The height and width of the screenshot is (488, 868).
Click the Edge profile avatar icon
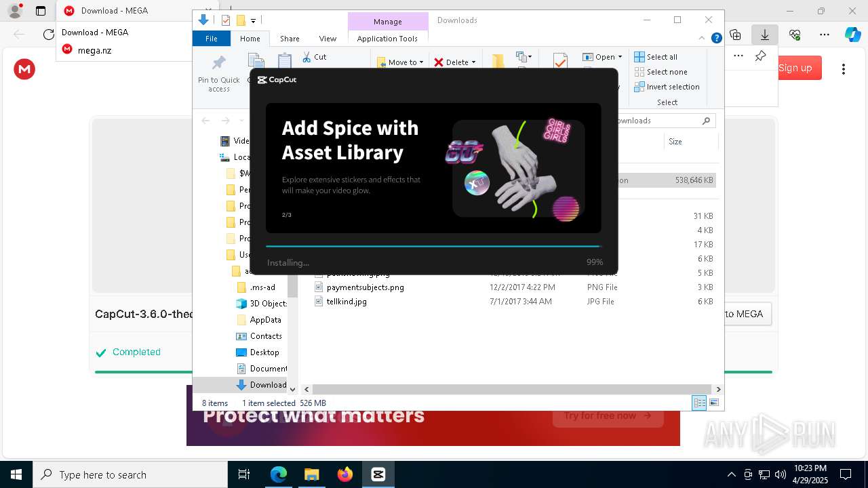15,11
